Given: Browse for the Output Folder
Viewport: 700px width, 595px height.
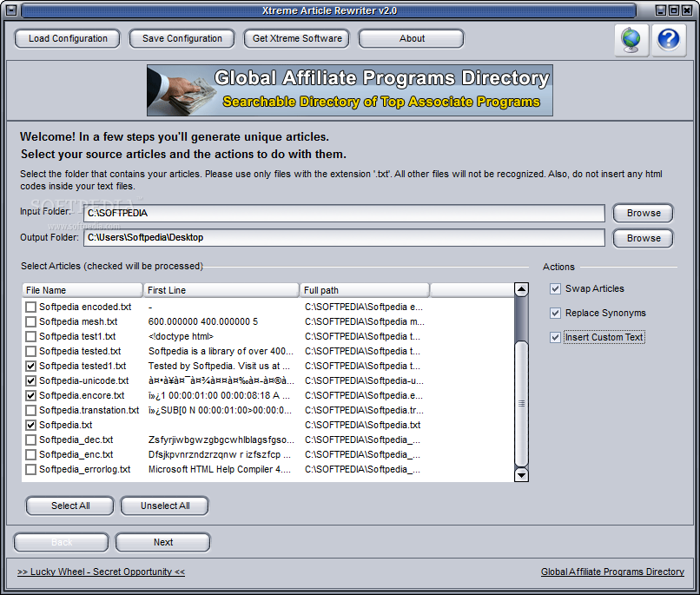Looking at the screenshot, I should click(644, 238).
